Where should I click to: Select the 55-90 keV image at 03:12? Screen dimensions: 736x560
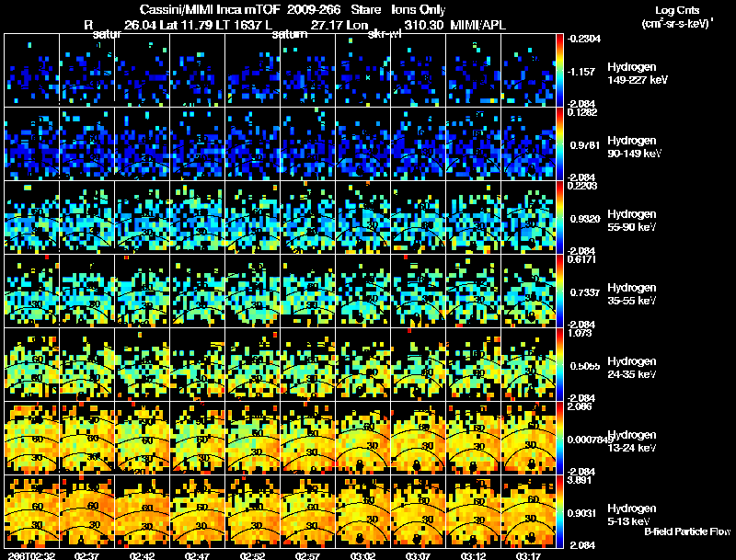[x=473, y=218]
